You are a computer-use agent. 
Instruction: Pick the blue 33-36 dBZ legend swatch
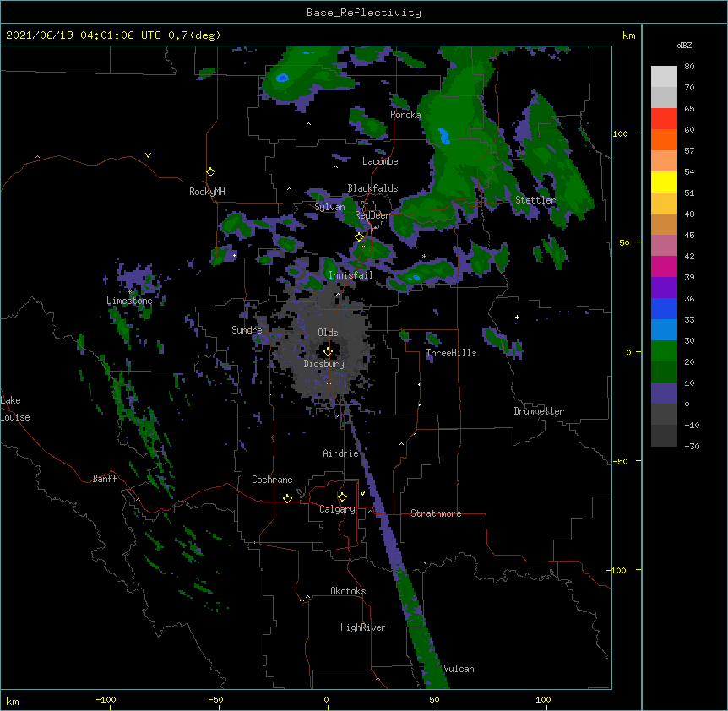[x=664, y=308]
